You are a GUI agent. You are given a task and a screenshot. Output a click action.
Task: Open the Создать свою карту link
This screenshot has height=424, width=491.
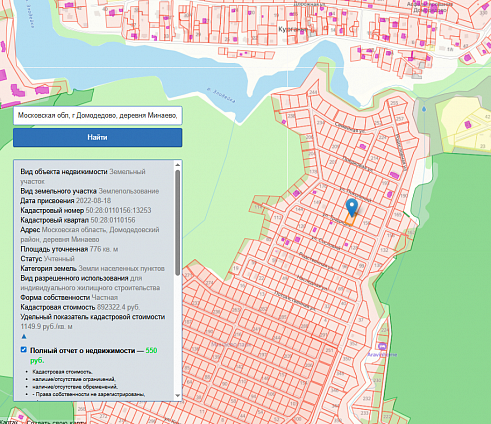[57, 422]
